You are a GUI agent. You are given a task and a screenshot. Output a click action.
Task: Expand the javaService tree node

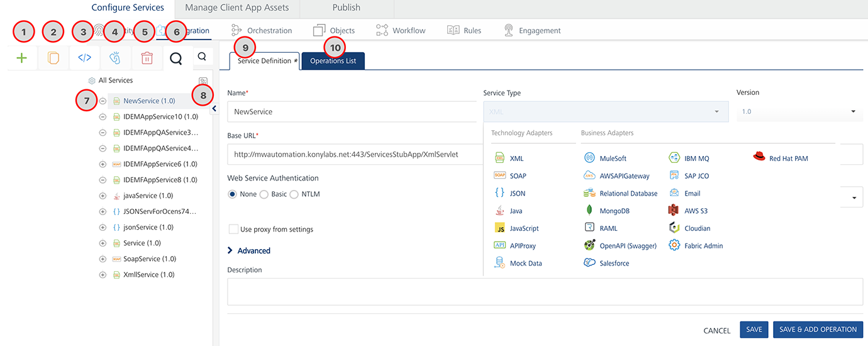tap(103, 196)
